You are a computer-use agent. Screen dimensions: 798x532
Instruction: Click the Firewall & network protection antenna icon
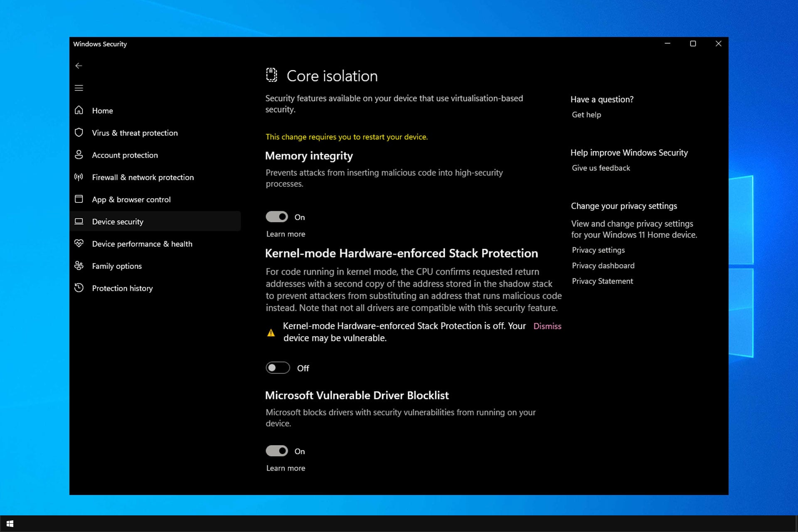(79, 177)
